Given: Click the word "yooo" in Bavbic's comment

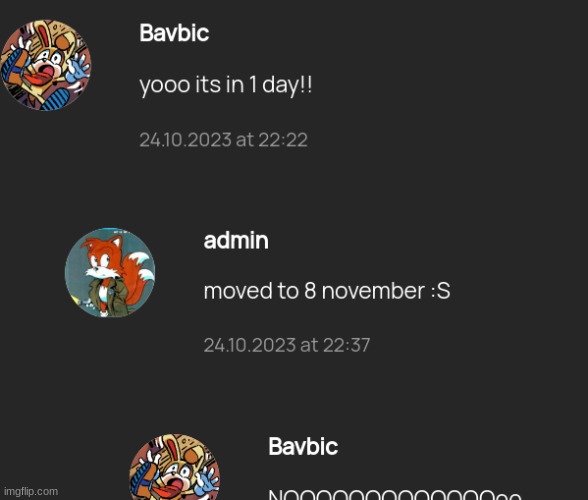Looking at the screenshot, I should pyautogui.click(x=165, y=86).
